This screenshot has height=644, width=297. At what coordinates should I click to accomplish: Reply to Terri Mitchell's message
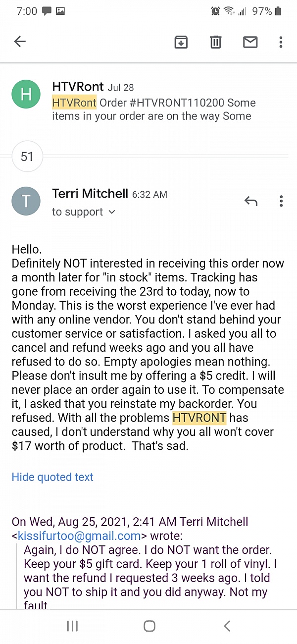click(251, 201)
